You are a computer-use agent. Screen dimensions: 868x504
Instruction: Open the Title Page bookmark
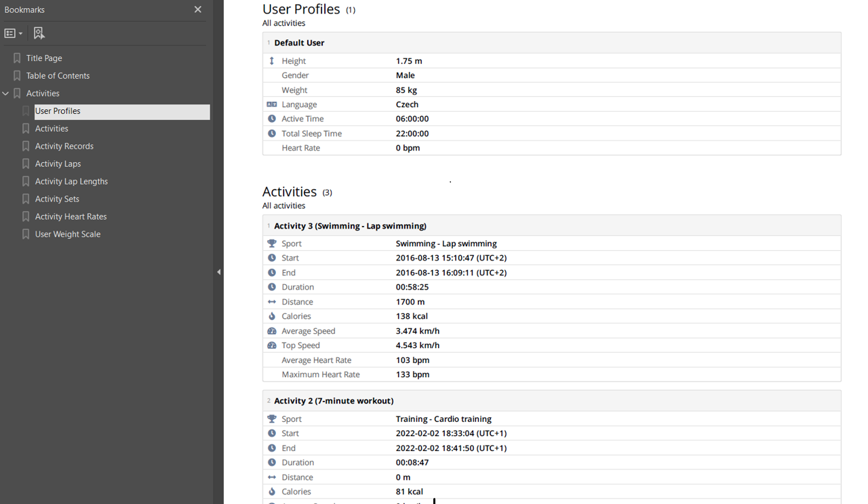44,58
